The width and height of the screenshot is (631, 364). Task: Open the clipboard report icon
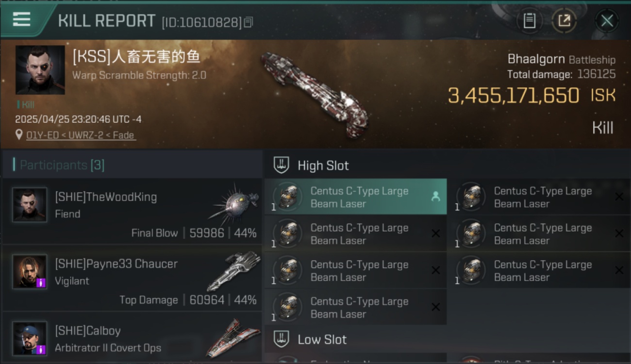click(530, 21)
